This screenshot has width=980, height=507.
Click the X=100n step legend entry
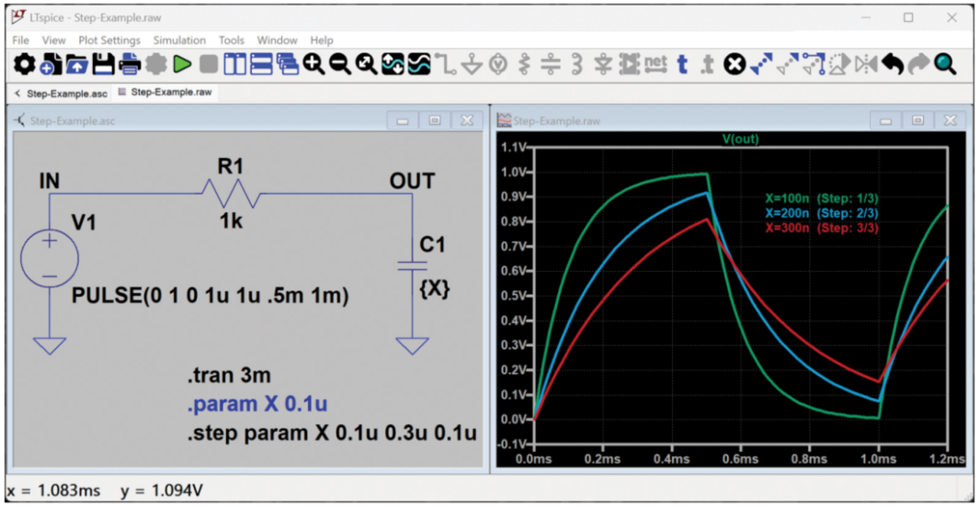[822, 199]
